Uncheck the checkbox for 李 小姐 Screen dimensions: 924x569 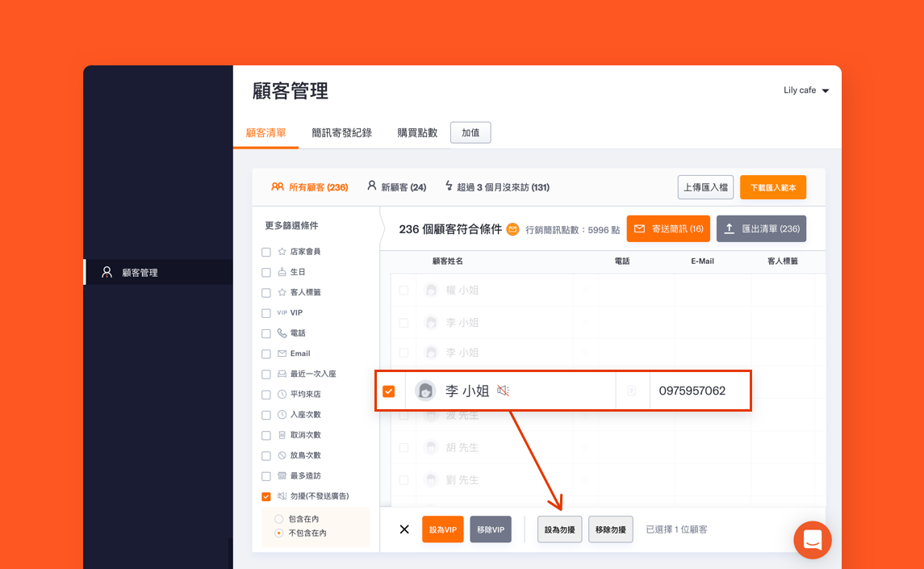click(x=389, y=391)
